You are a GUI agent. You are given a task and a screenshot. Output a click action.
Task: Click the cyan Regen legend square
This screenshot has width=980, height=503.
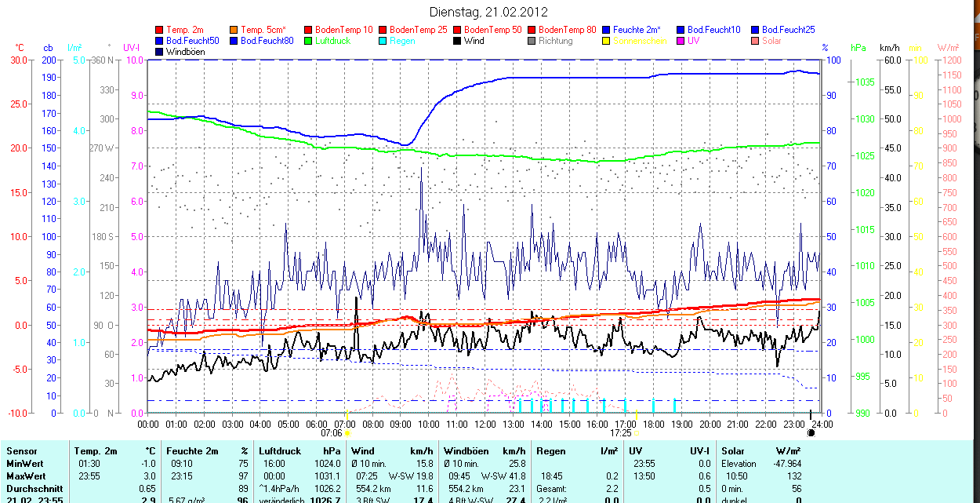[x=383, y=41]
